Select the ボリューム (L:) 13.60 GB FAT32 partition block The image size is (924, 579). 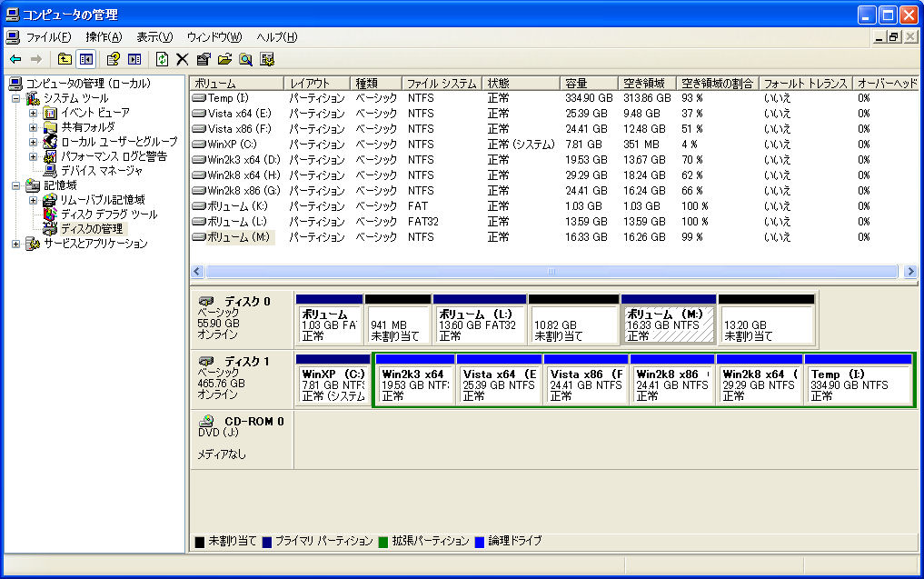(479, 320)
